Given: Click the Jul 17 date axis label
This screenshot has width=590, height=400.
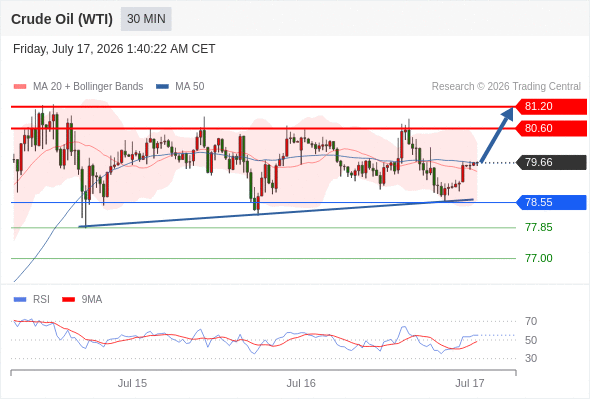Looking at the screenshot, I should coord(470,383).
